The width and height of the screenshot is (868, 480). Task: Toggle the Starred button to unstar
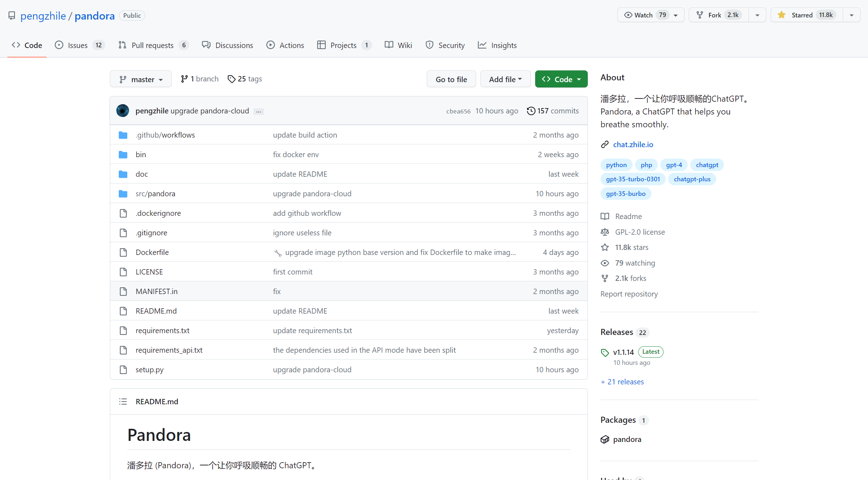click(806, 15)
